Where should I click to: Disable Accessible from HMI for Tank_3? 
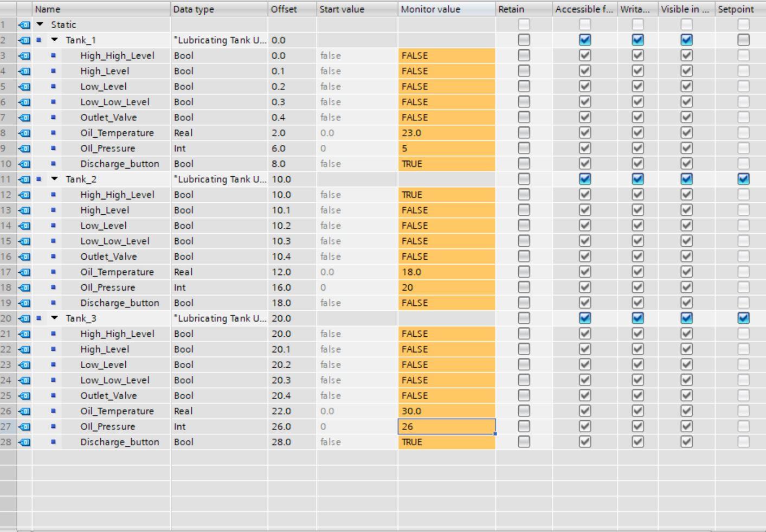pyautogui.click(x=584, y=318)
